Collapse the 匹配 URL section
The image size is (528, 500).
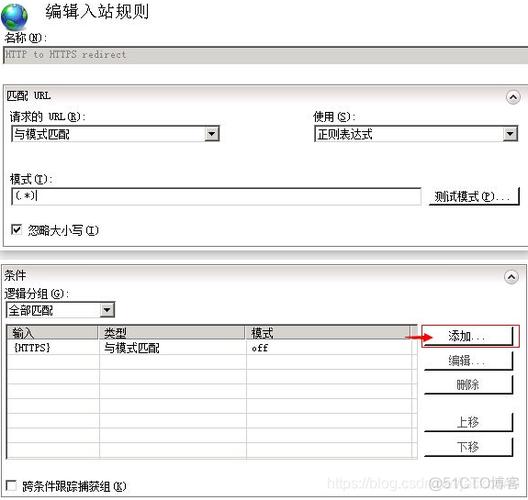(513, 97)
